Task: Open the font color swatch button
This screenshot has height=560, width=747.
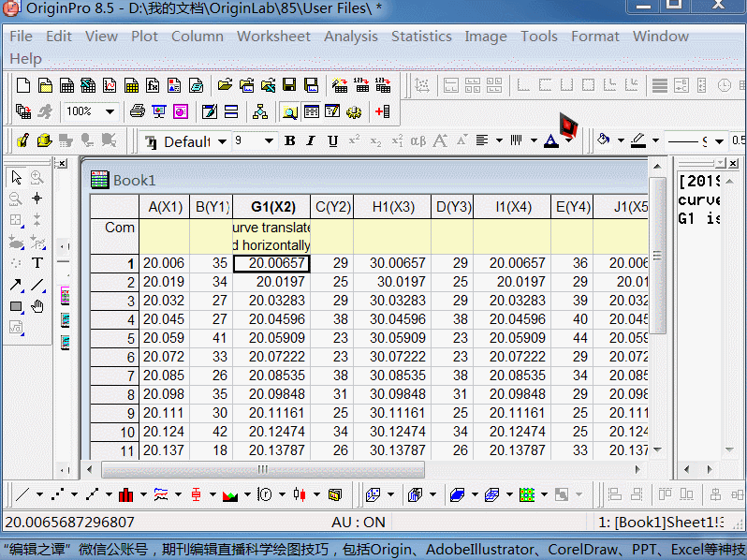Action: click(550, 141)
